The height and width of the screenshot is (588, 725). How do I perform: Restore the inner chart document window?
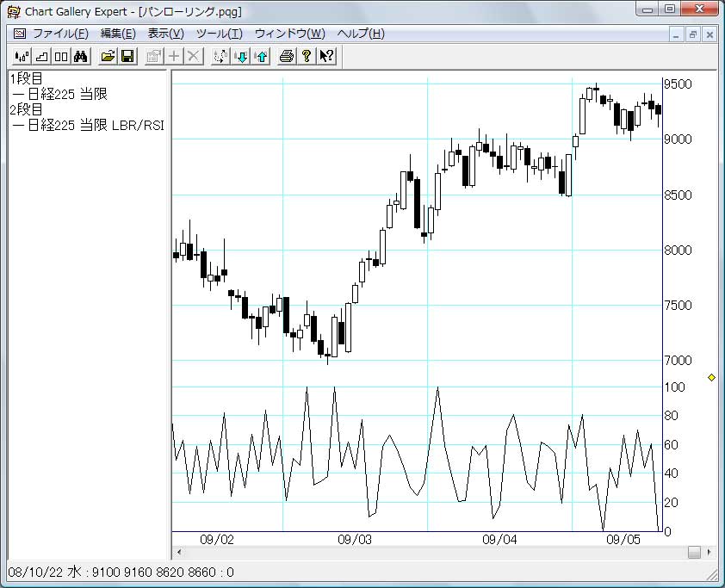[692, 34]
